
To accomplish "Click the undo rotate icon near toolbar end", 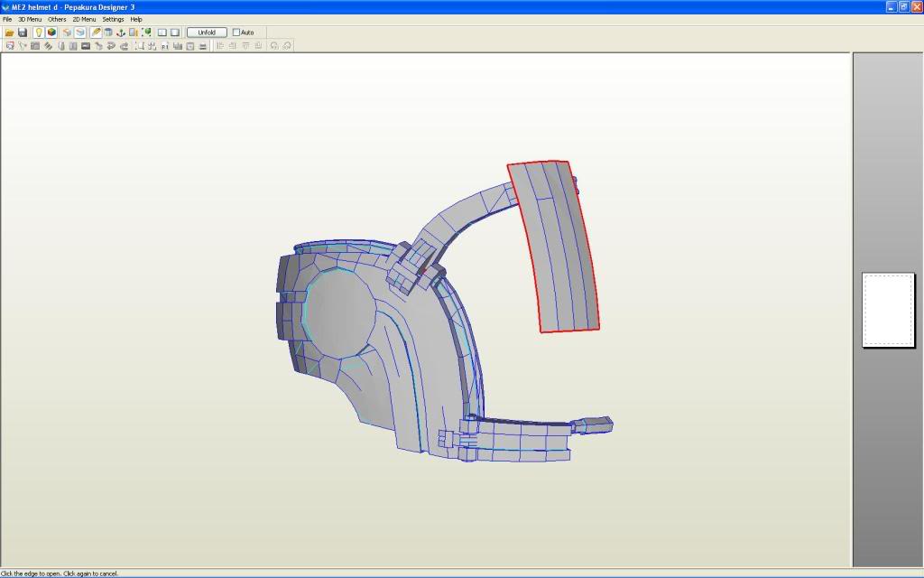I will (274, 46).
